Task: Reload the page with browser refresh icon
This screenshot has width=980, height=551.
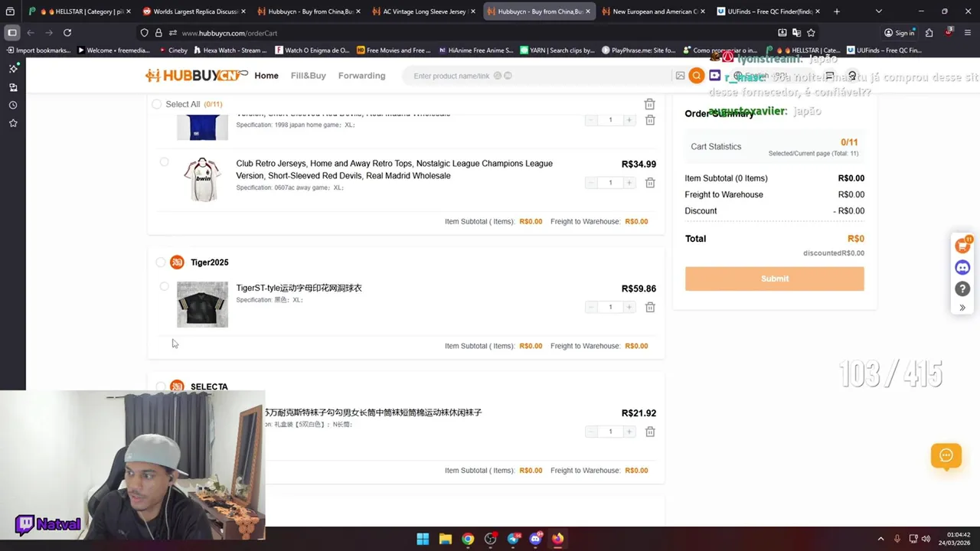Action: [x=67, y=33]
